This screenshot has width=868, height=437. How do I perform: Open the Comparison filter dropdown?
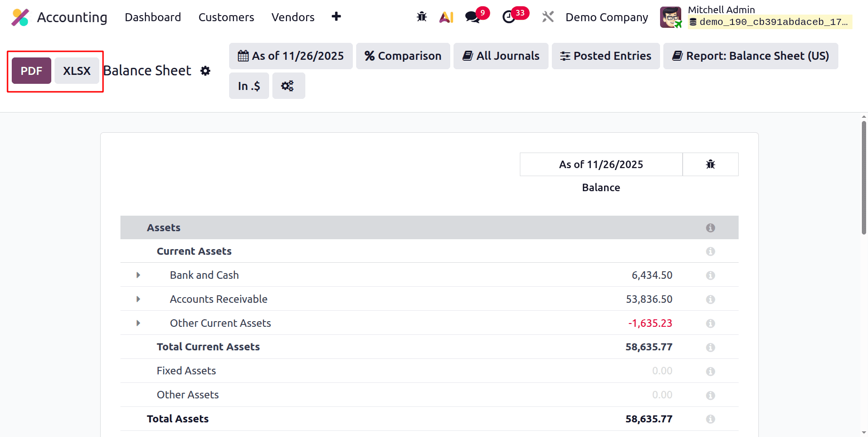(x=403, y=56)
